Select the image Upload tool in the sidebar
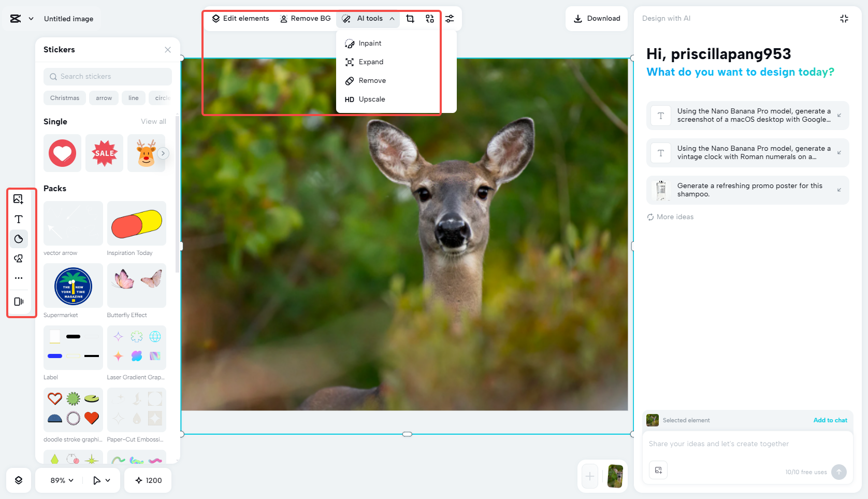 click(19, 199)
